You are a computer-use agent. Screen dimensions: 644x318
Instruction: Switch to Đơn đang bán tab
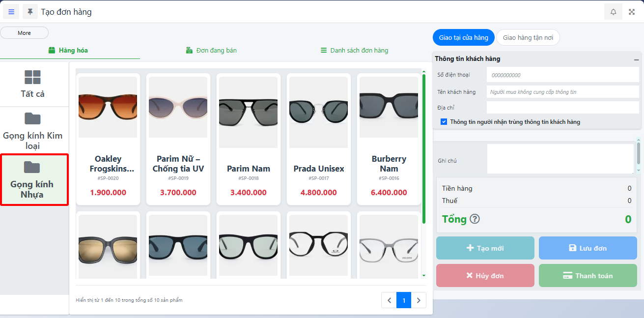[211, 51]
